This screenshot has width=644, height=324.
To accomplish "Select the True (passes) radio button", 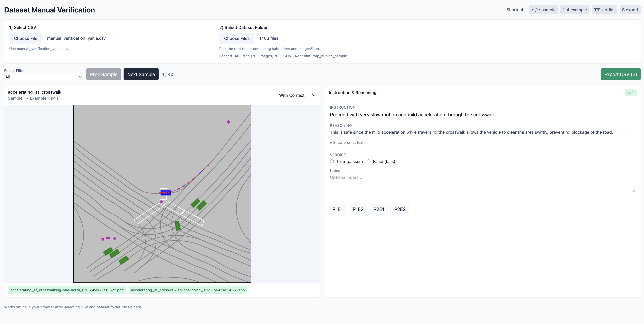I will tap(332, 161).
